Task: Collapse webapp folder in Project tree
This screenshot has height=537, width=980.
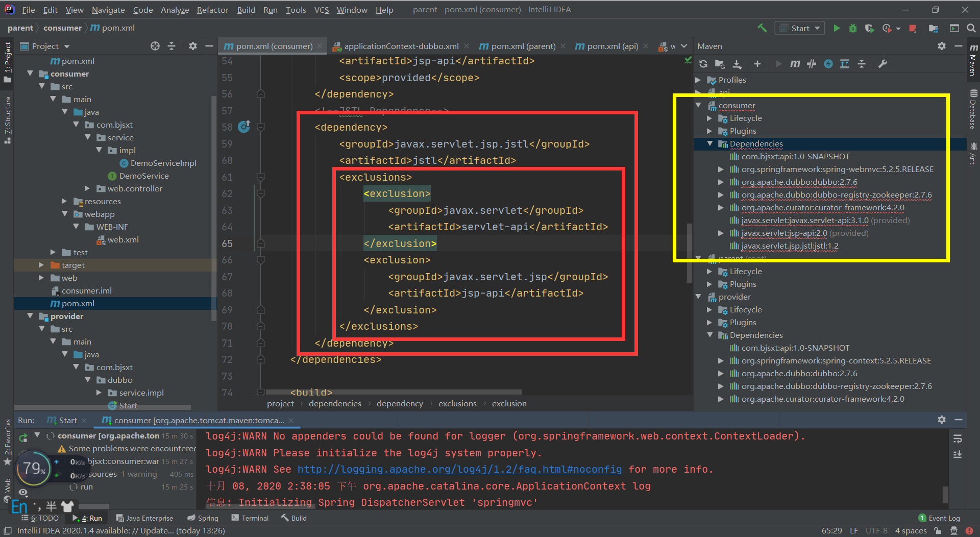Action: 64,214
